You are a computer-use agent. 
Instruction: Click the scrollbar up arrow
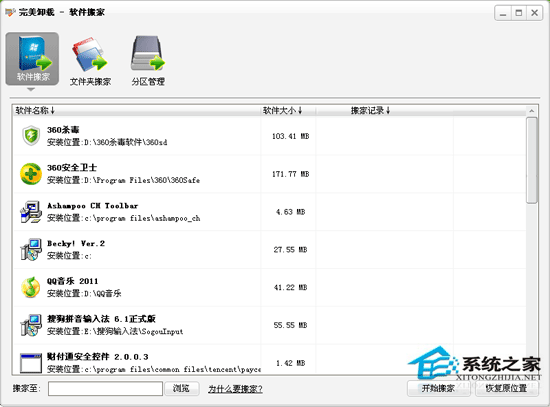[x=532, y=111]
